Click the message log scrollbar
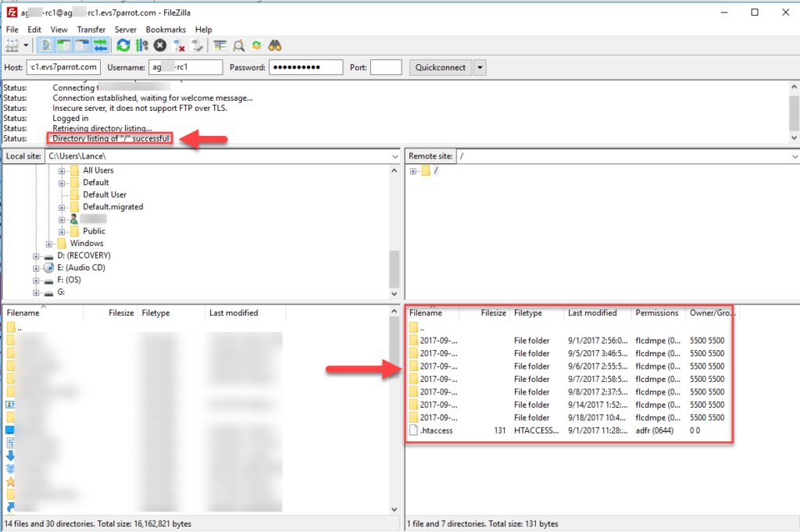Screen dimensions: 800x532 pyautogui.click(x=794, y=112)
